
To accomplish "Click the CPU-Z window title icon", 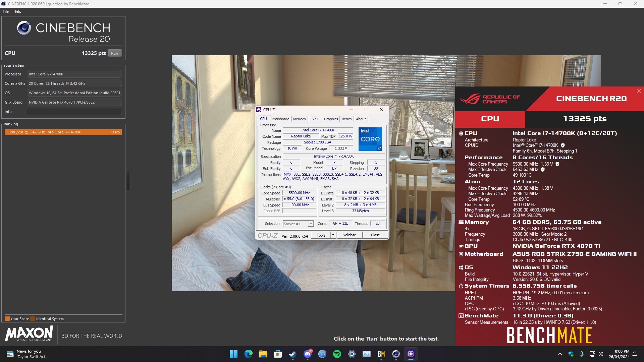I will pyautogui.click(x=259, y=110).
